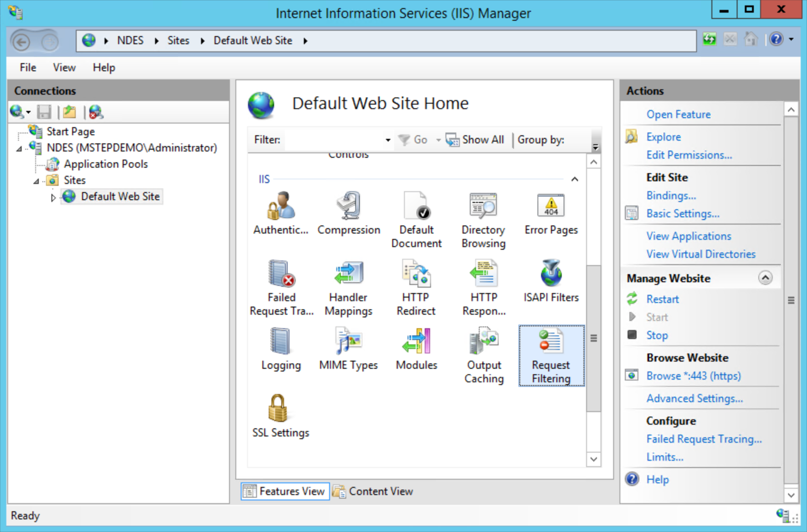The image size is (807, 532).
Task: Click the Home toolbar icon
Action: click(x=751, y=39)
